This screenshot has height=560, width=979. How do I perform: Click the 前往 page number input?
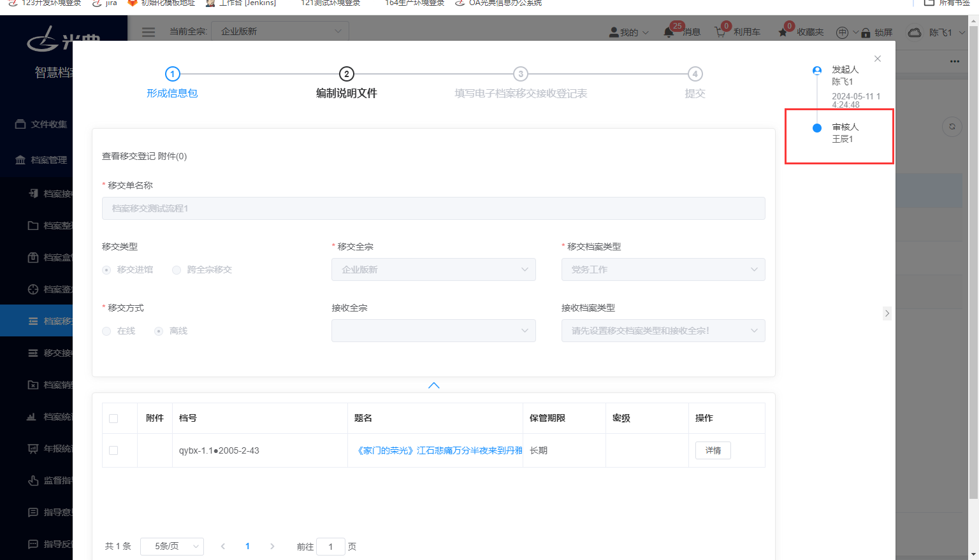coord(331,547)
